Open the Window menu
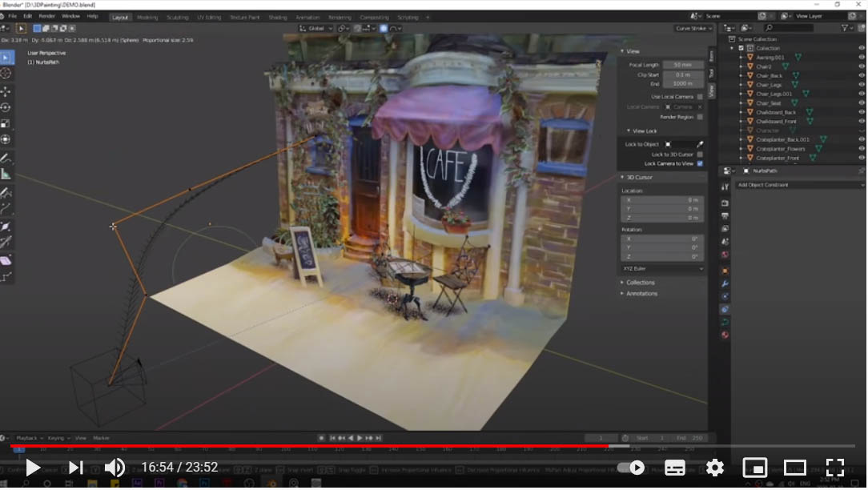Image resolution: width=868 pixels, height=490 pixels. (x=70, y=17)
